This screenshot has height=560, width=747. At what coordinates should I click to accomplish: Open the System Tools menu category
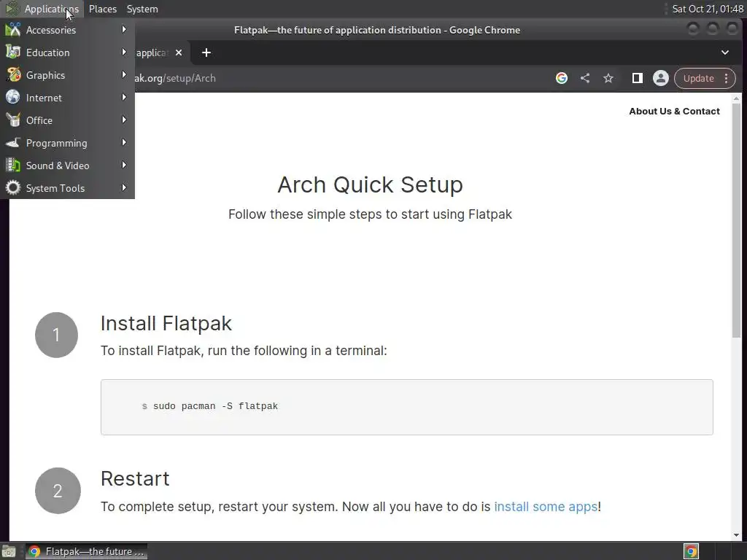(x=67, y=188)
